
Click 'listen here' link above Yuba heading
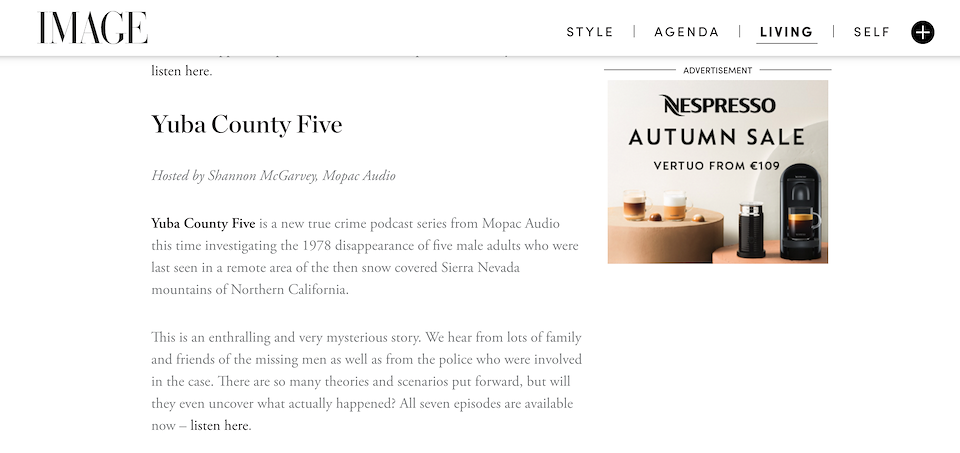(x=181, y=71)
